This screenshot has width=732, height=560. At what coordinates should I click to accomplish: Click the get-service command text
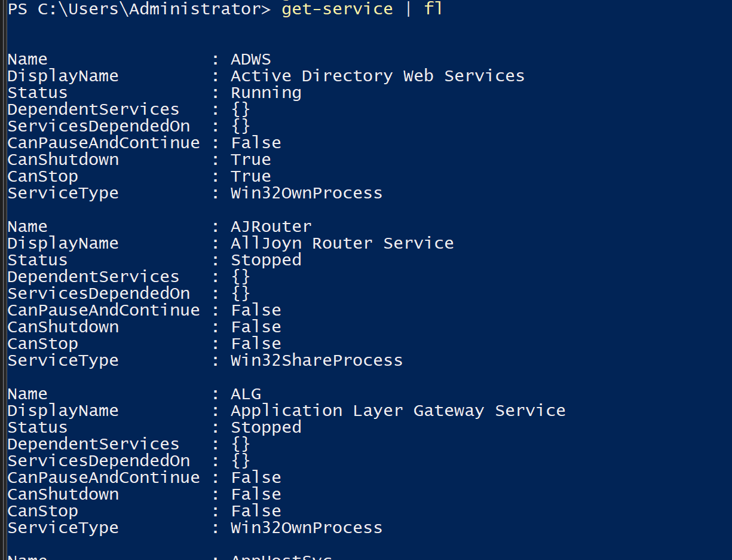coord(337,9)
